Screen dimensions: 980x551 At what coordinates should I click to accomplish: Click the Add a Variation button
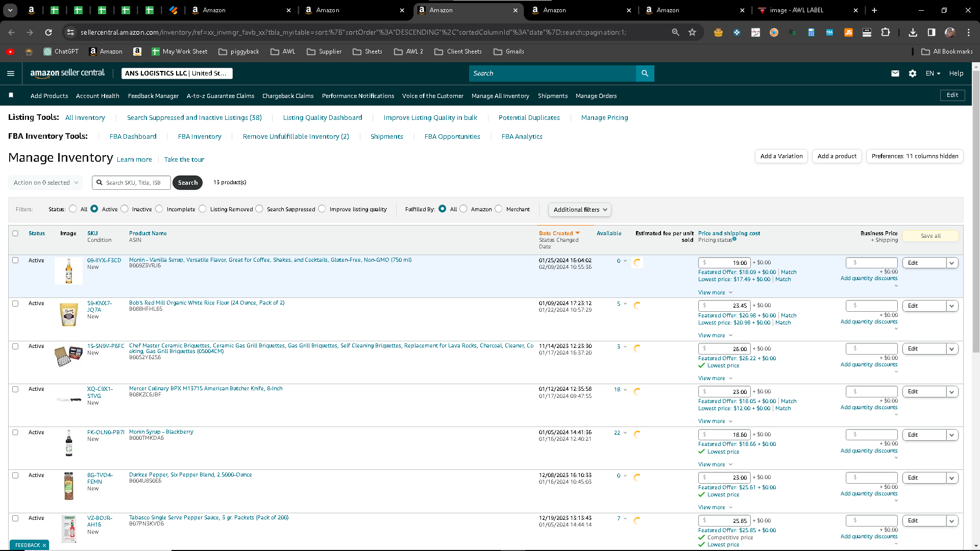point(781,156)
